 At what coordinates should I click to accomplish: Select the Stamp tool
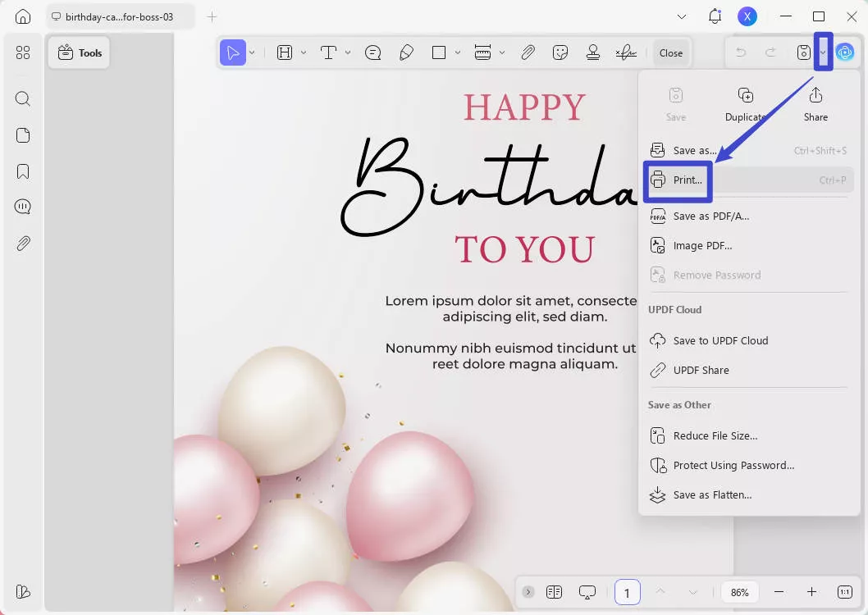(x=593, y=53)
